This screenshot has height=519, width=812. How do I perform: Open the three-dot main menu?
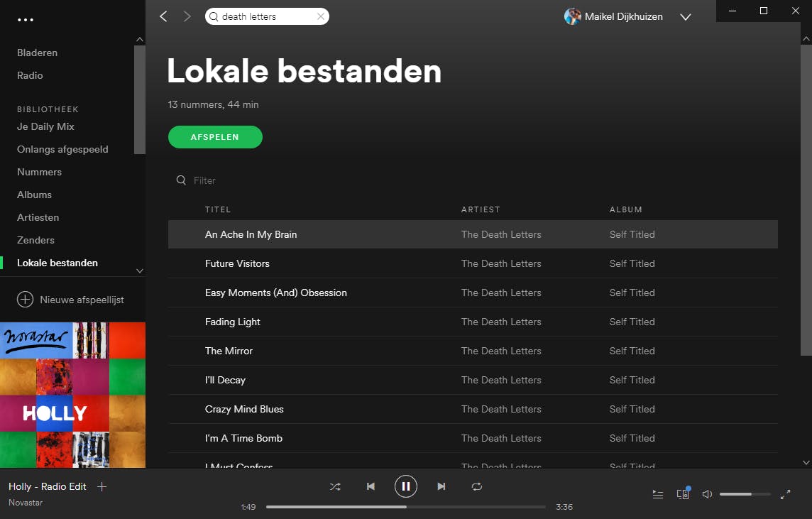[x=26, y=20]
